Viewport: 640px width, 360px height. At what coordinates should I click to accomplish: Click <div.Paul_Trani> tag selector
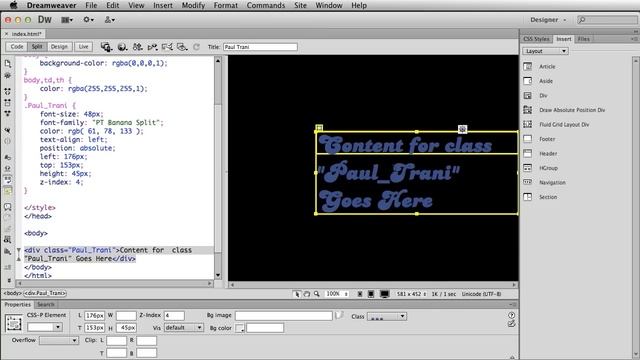[45, 293]
